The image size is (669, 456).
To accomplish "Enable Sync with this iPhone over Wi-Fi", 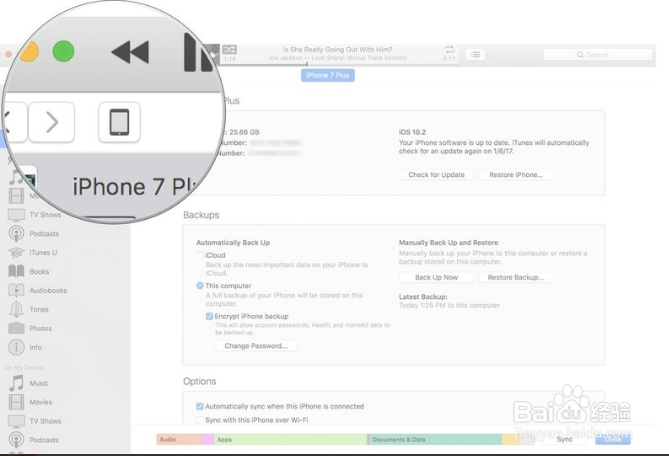I will pos(200,420).
